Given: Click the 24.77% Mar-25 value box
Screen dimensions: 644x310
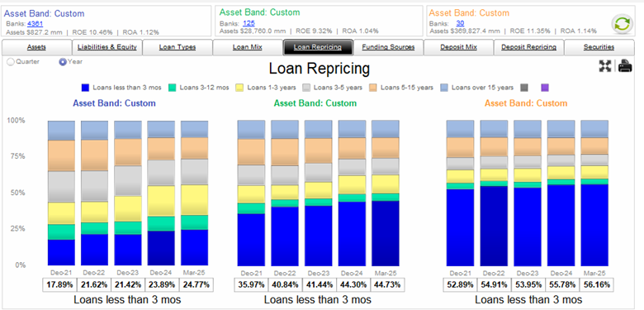Looking at the screenshot, I should (196, 284).
